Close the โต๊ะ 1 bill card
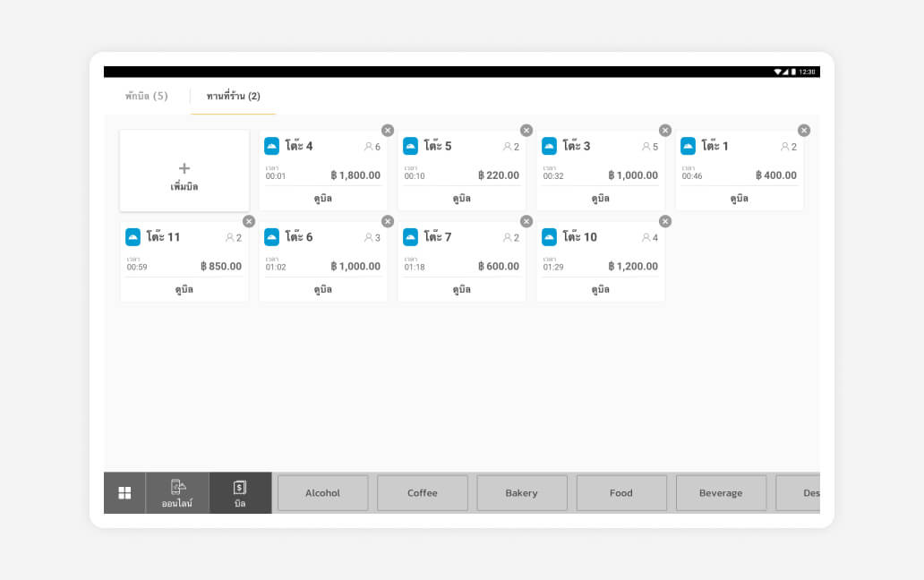This screenshot has height=580, width=924. pos(804,131)
